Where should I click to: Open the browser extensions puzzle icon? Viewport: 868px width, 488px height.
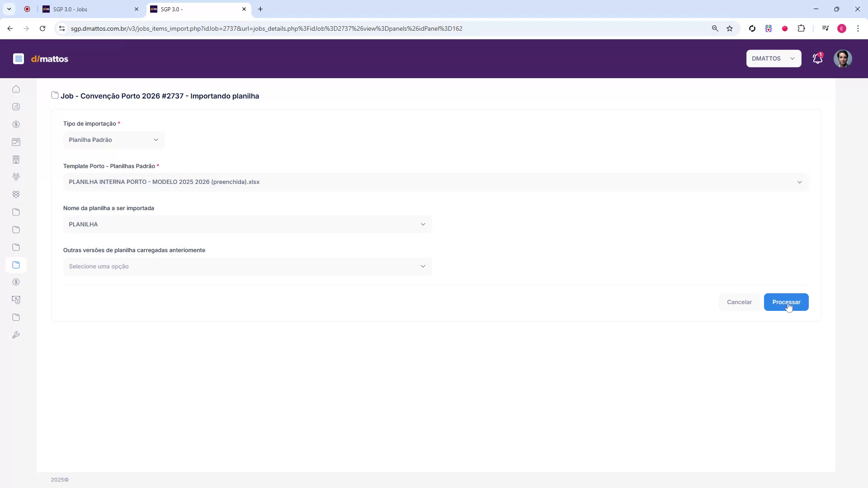click(802, 28)
